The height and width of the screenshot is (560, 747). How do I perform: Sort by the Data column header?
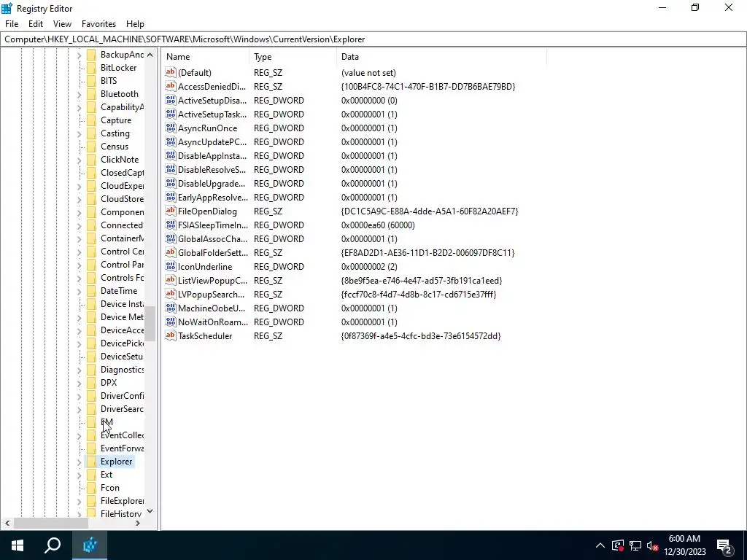pos(441,57)
